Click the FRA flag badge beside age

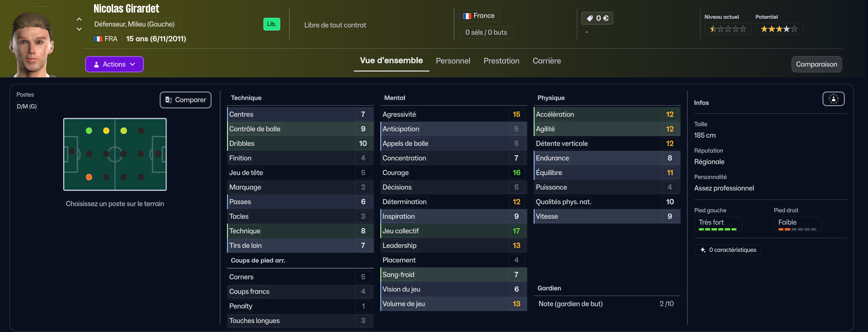106,39
